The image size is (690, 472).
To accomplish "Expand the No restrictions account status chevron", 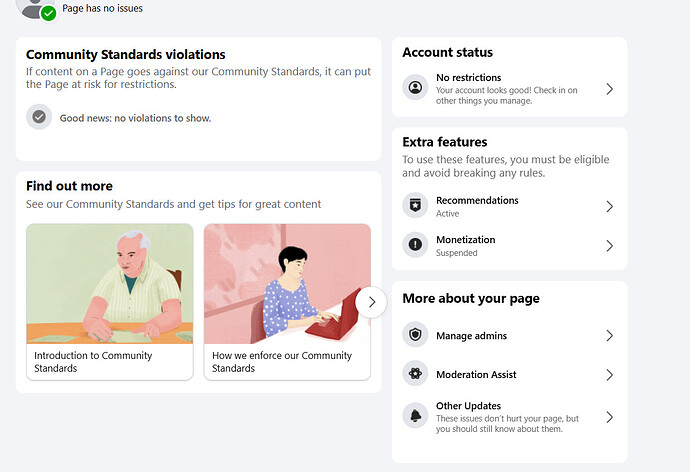I will pos(609,89).
